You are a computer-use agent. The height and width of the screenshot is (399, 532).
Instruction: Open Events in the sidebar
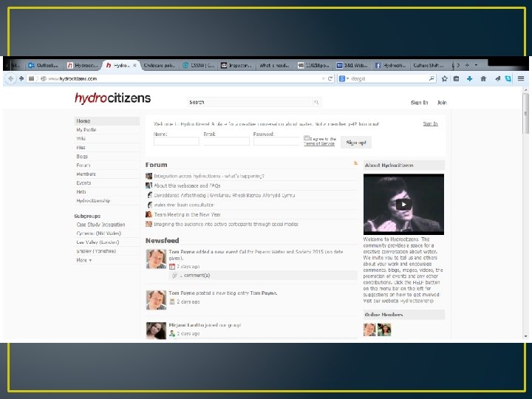click(83, 183)
